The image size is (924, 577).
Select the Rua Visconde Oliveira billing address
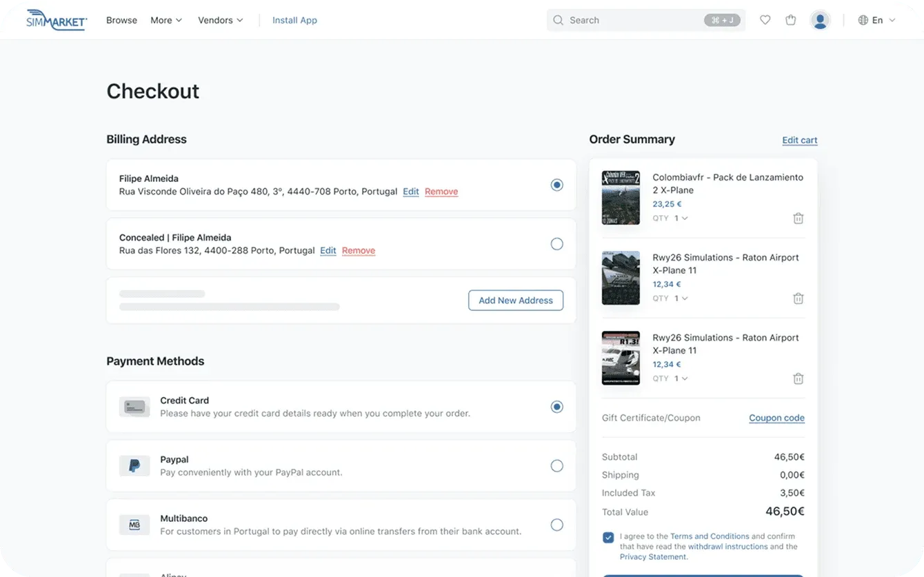[556, 185]
